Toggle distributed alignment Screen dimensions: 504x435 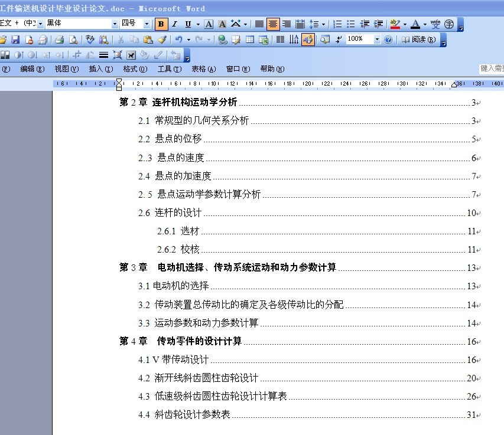[x=300, y=24]
